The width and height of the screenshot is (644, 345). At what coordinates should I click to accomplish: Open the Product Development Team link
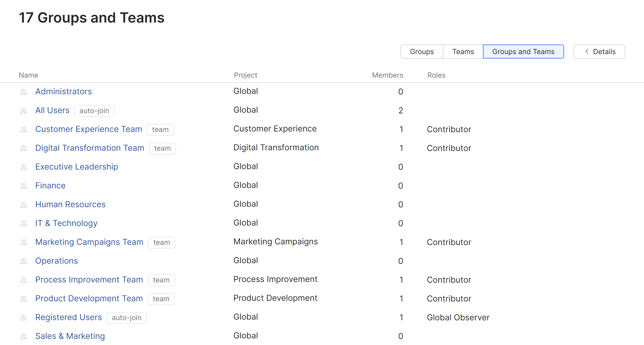[89, 298]
